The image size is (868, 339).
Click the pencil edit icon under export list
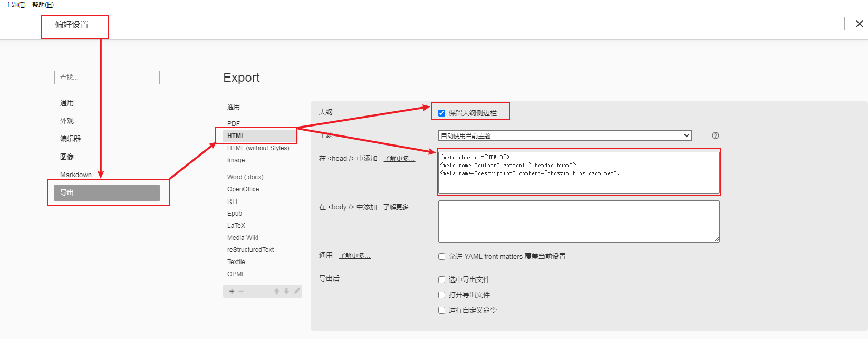(x=297, y=291)
